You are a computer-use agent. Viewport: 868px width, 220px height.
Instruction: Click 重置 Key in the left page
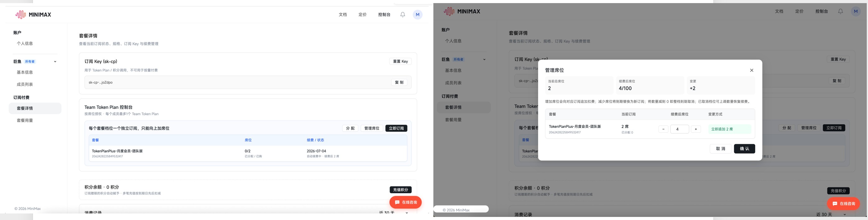tap(400, 61)
